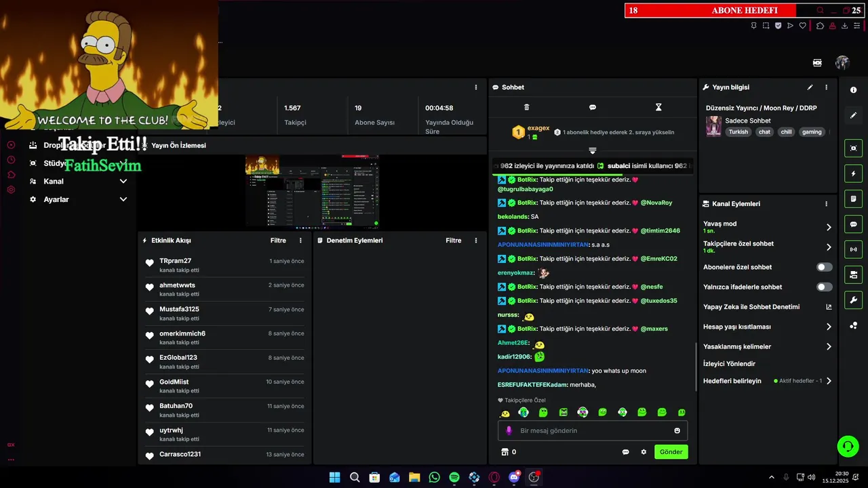Click the chat bubble icon in Sohbet toolbar
Viewport: 868px width, 488px height.
[x=592, y=107]
